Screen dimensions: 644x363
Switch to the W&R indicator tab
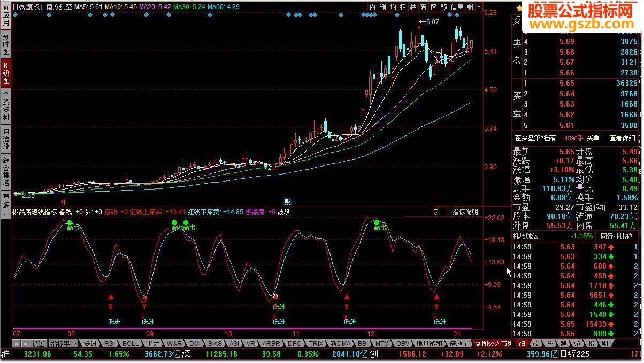pyautogui.click(x=174, y=344)
